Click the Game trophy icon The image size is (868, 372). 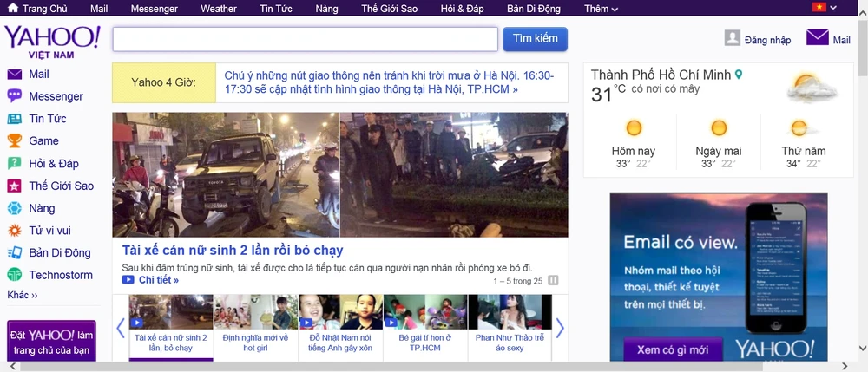15,141
